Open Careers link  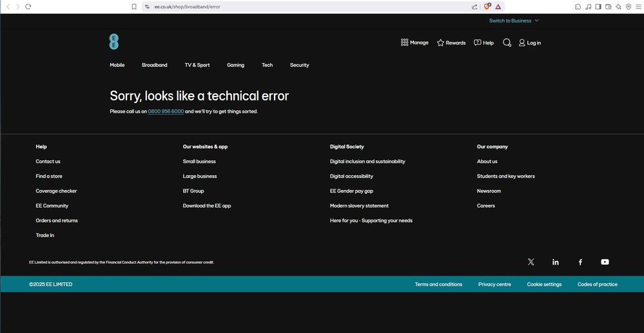pos(486,205)
